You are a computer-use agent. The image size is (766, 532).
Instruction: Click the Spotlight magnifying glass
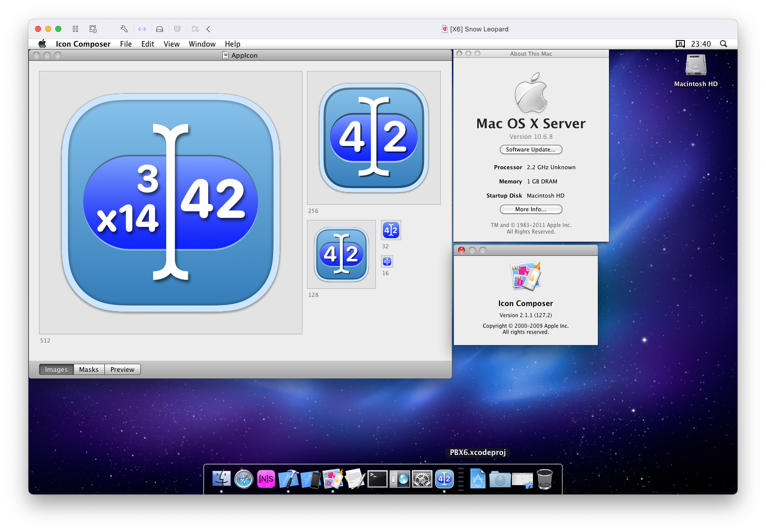(x=723, y=44)
